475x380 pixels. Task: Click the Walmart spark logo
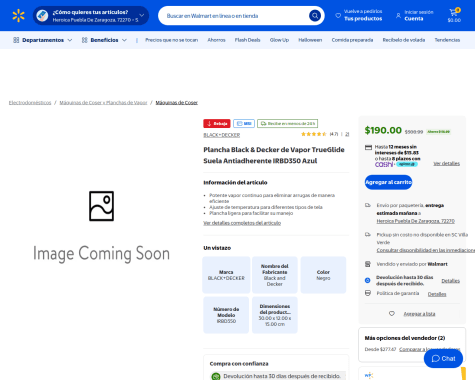pyautogui.click(x=18, y=16)
